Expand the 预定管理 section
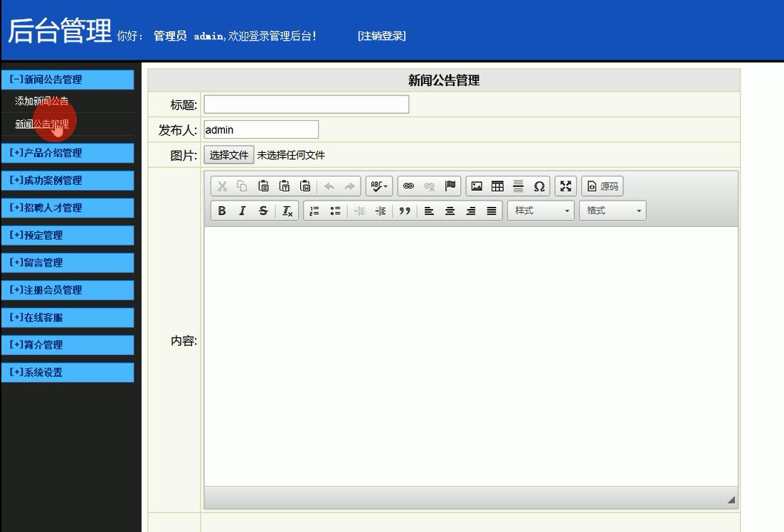Screen dimensions: 784x532 [x=68, y=235]
